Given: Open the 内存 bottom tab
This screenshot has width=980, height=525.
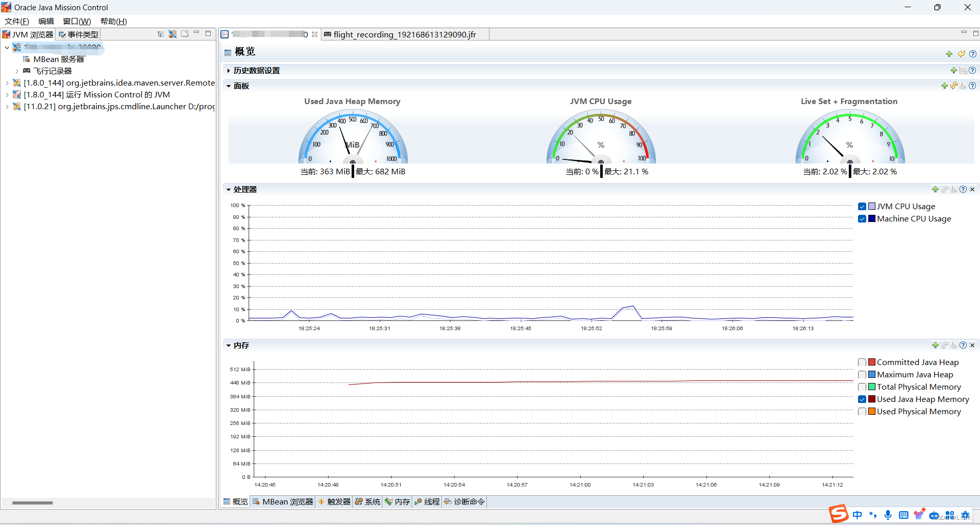Looking at the screenshot, I should [x=397, y=501].
